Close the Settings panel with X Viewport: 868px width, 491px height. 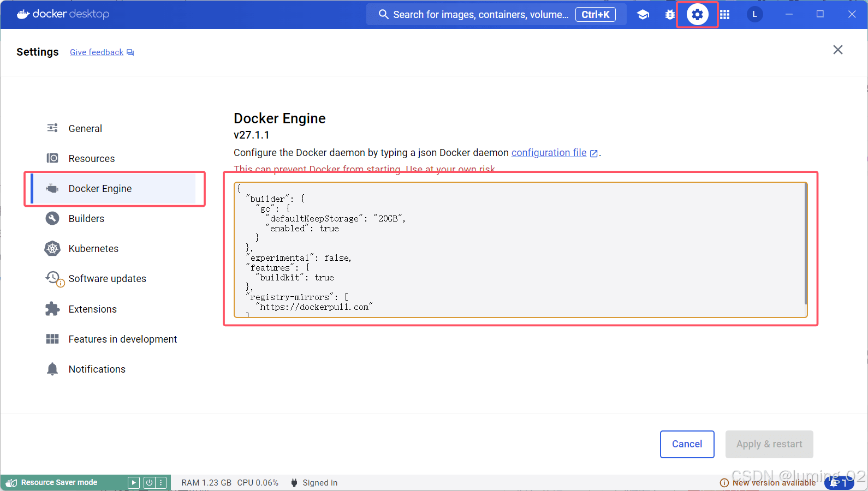point(838,50)
